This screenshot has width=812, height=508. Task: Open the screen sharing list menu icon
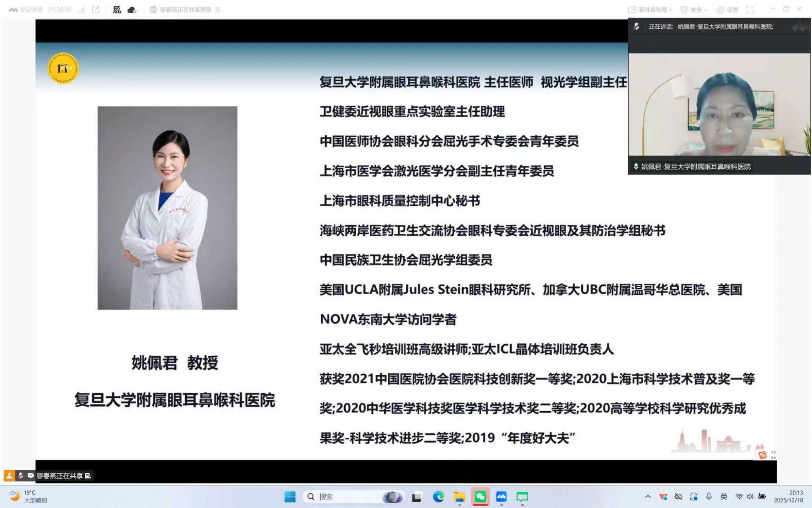click(218, 10)
